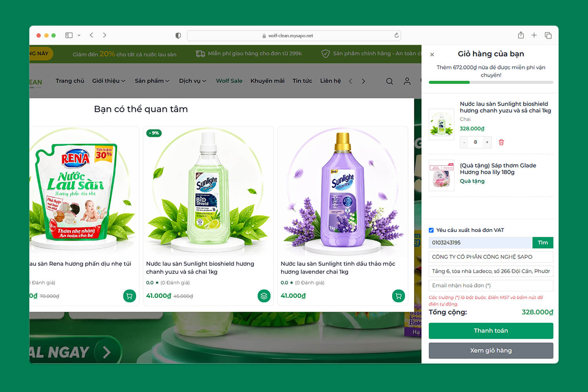Open the Khuyến mãi menu item
The width and height of the screenshot is (588, 392).
tap(267, 81)
